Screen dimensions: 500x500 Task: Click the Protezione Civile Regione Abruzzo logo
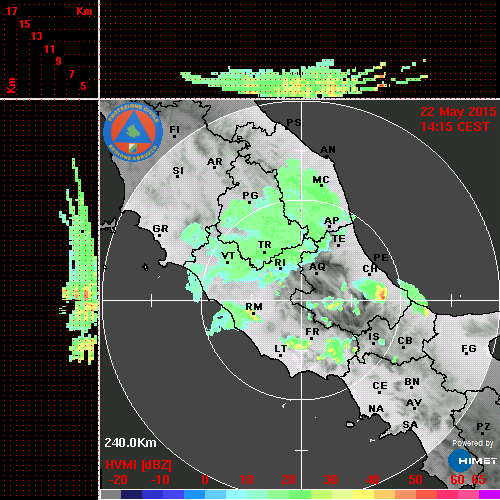tap(133, 132)
